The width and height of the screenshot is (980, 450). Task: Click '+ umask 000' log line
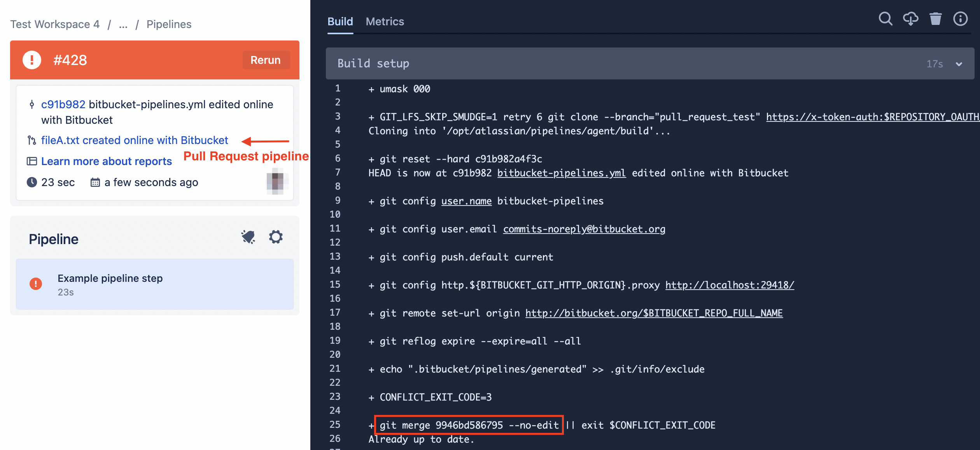pos(399,89)
